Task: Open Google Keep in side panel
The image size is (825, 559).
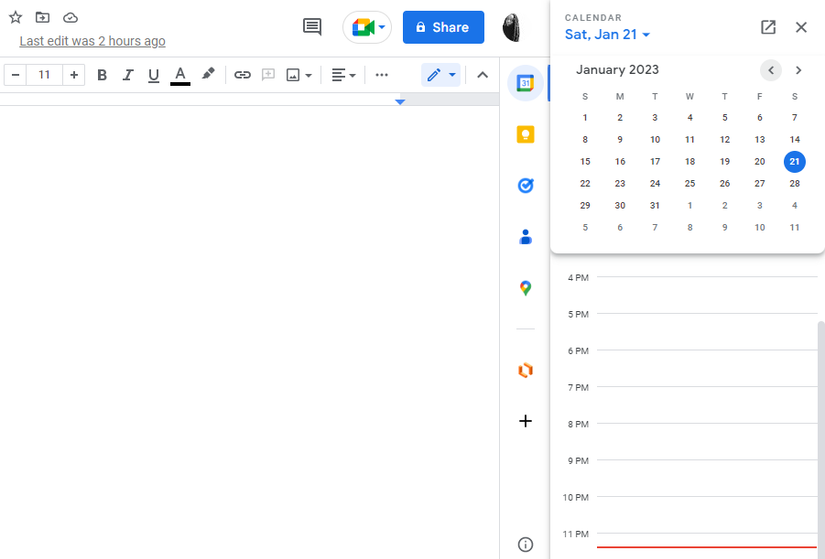Action: point(525,135)
